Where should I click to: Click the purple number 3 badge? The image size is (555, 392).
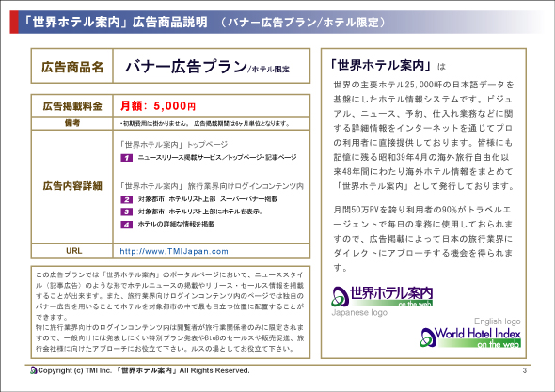(126, 212)
